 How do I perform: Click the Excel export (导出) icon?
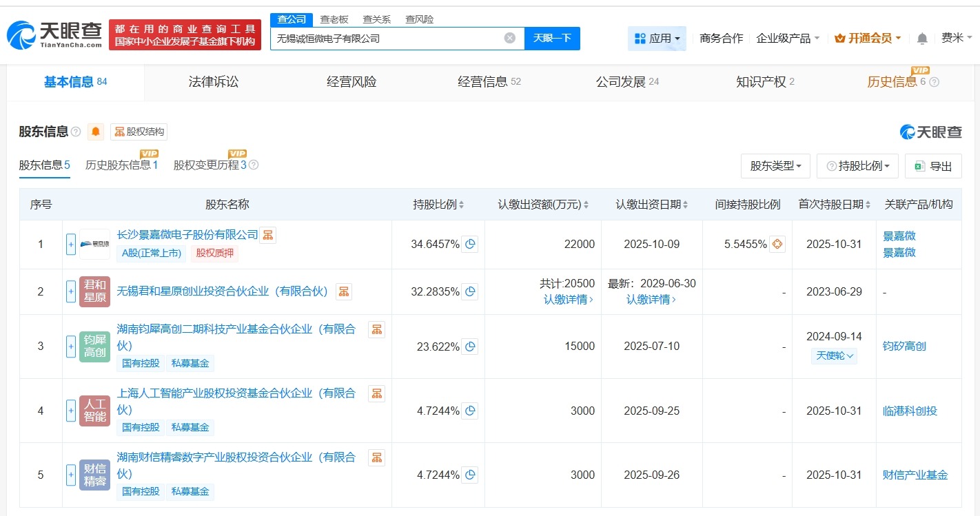[919, 165]
